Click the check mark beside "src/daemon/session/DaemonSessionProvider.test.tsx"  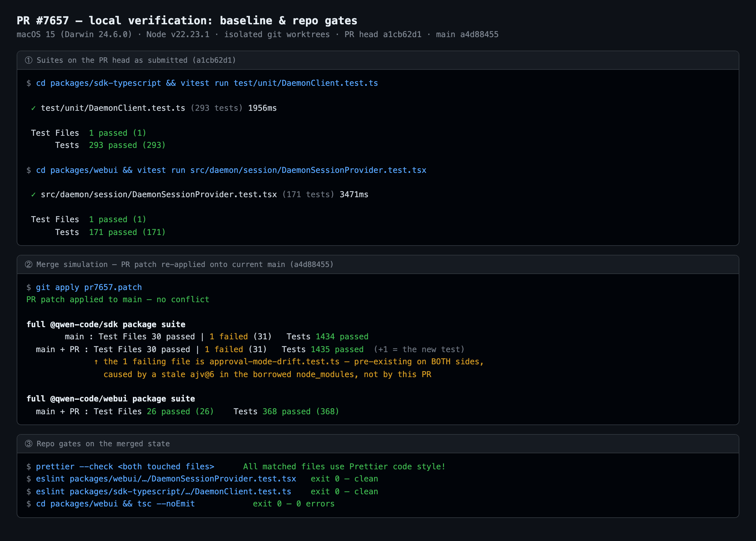(33, 195)
